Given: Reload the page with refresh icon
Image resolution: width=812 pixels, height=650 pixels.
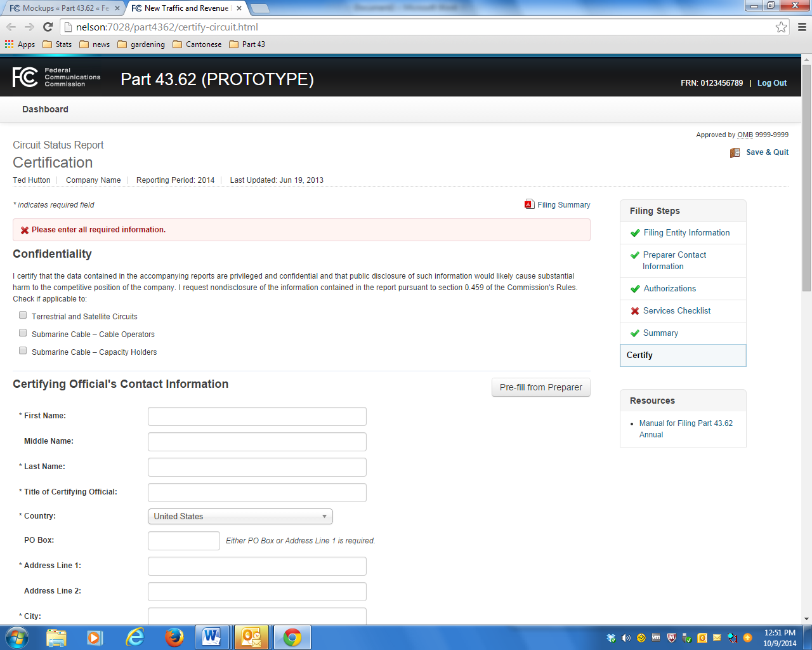Looking at the screenshot, I should pyautogui.click(x=48, y=27).
